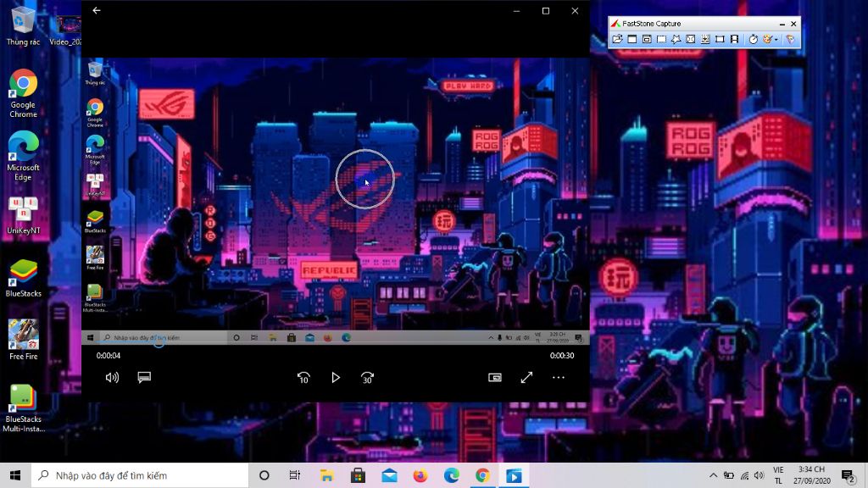Open Wi-Fi network panel in tray
This screenshot has width=868, height=488.
[744, 475]
